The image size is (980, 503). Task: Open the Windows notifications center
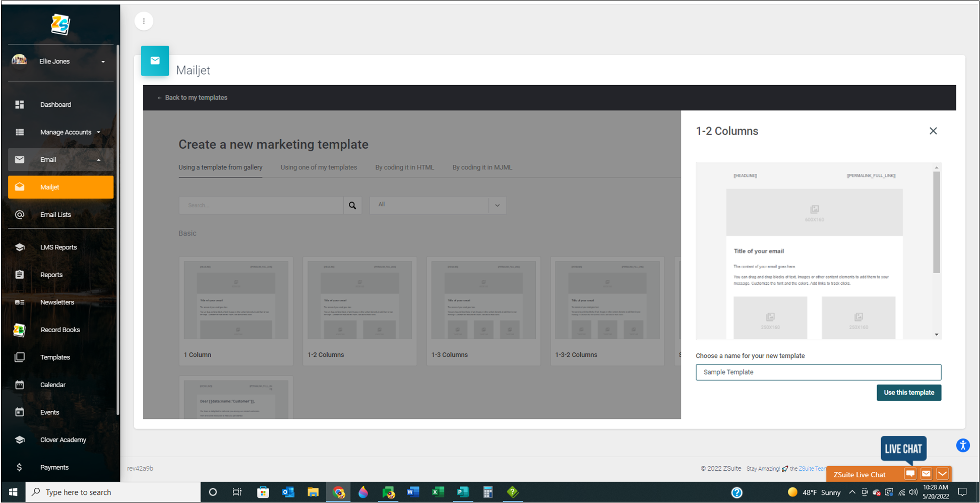(962, 492)
